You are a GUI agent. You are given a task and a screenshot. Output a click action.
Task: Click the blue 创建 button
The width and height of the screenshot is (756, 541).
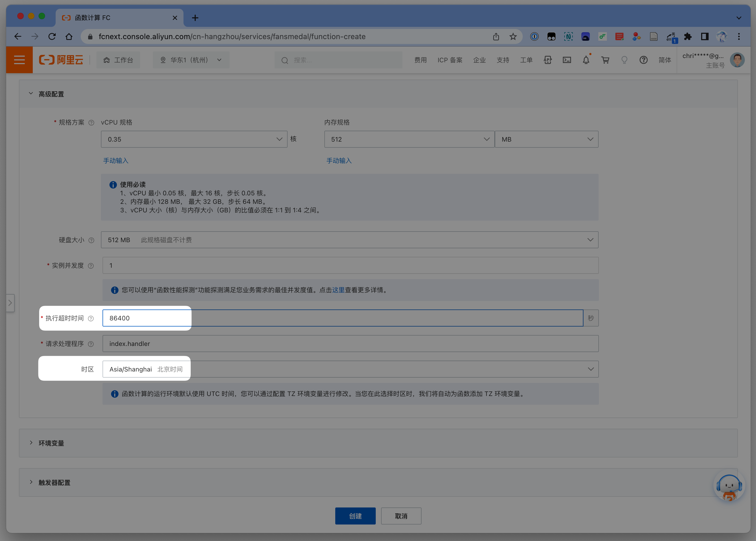355,516
